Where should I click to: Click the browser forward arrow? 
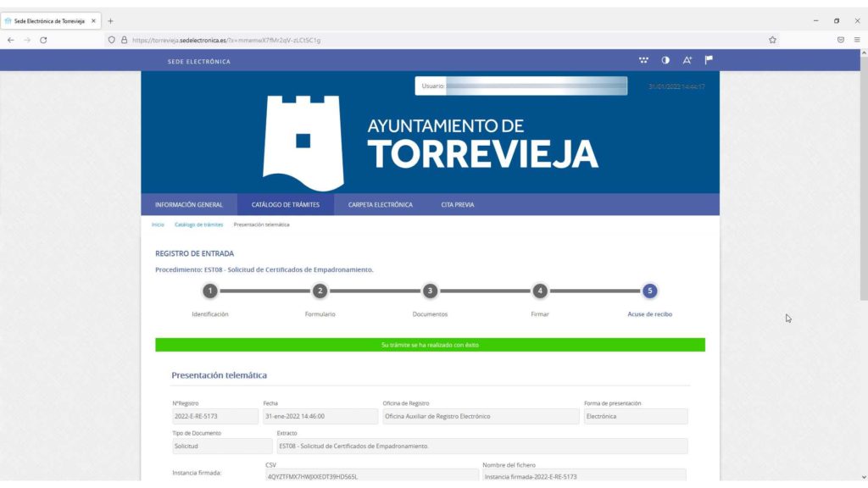point(26,40)
